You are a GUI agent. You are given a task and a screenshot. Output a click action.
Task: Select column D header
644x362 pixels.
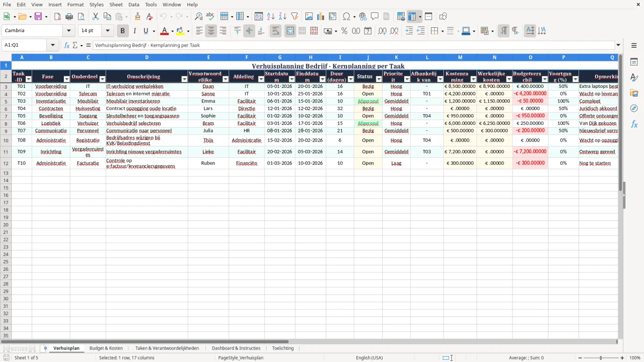[147, 57]
